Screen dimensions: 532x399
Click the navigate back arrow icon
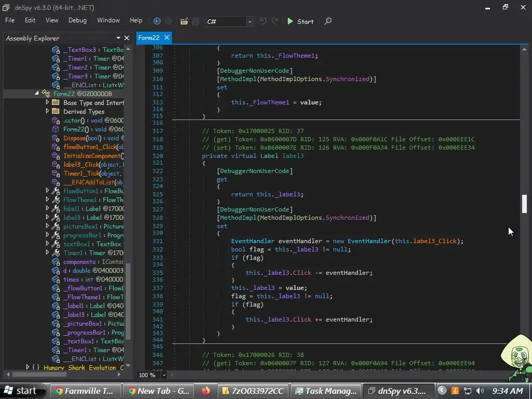pos(157,21)
